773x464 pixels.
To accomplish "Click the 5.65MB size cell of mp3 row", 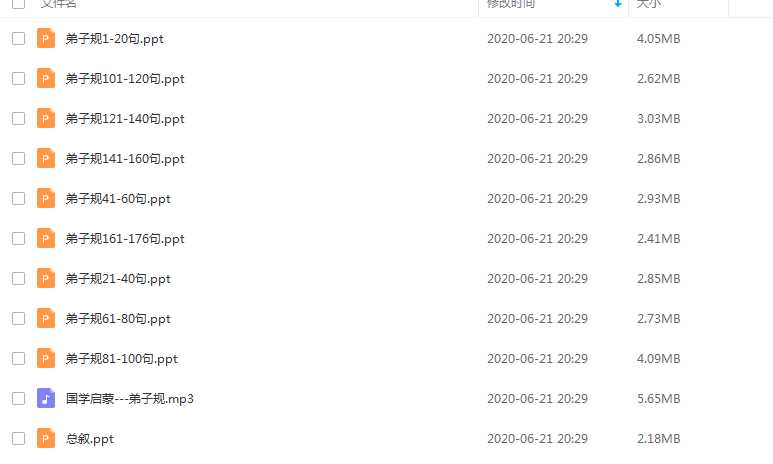I will pyautogui.click(x=659, y=398).
